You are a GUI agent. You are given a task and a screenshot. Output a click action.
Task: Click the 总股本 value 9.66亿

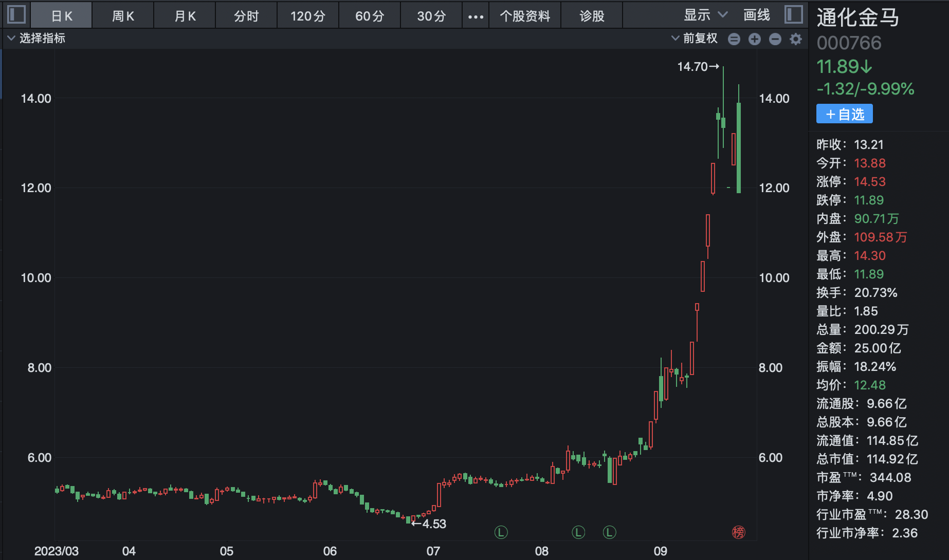pos(887,422)
